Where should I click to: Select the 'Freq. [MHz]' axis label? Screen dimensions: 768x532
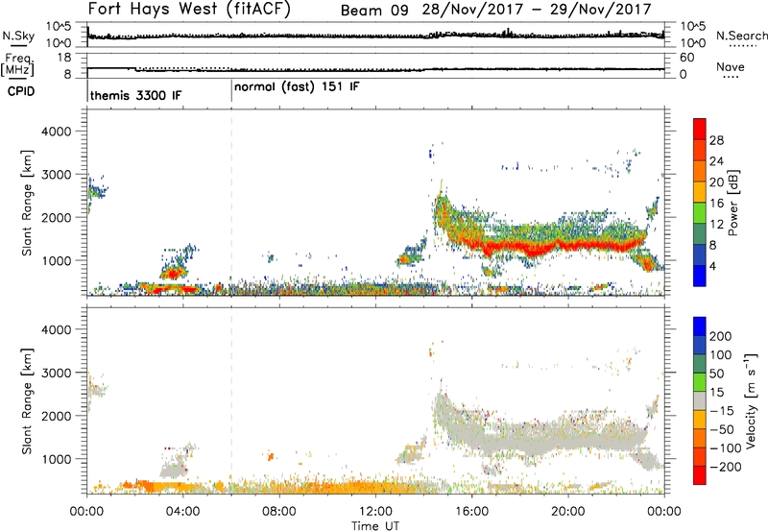[x=17, y=65]
